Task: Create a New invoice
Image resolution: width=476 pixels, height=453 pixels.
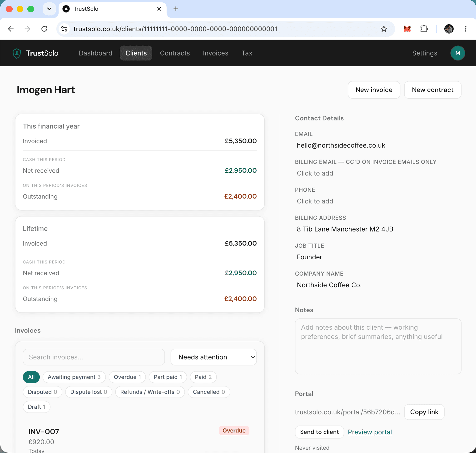Action: tap(374, 90)
